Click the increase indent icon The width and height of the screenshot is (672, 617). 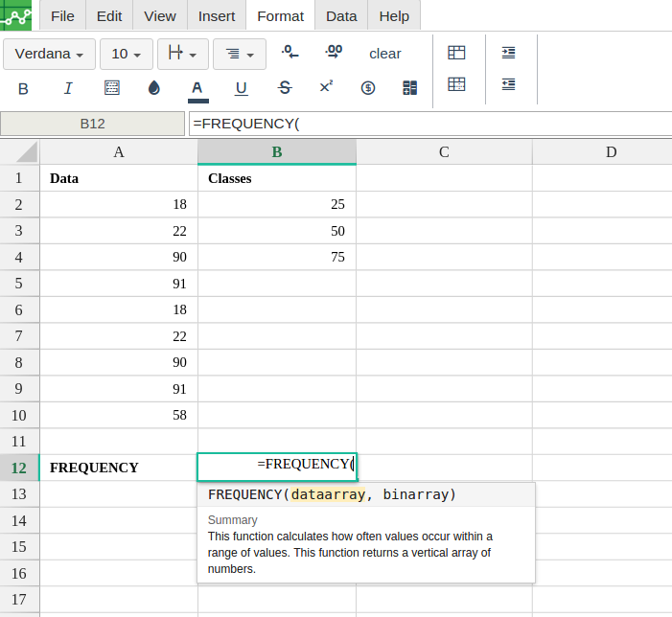(508, 54)
